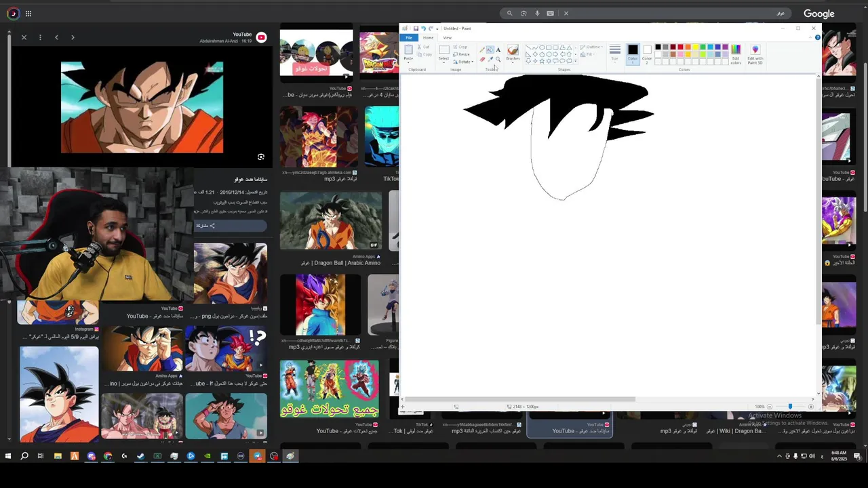Screen dimensions: 868x488
Task: Open the File menu in Paint
Action: [409, 38]
